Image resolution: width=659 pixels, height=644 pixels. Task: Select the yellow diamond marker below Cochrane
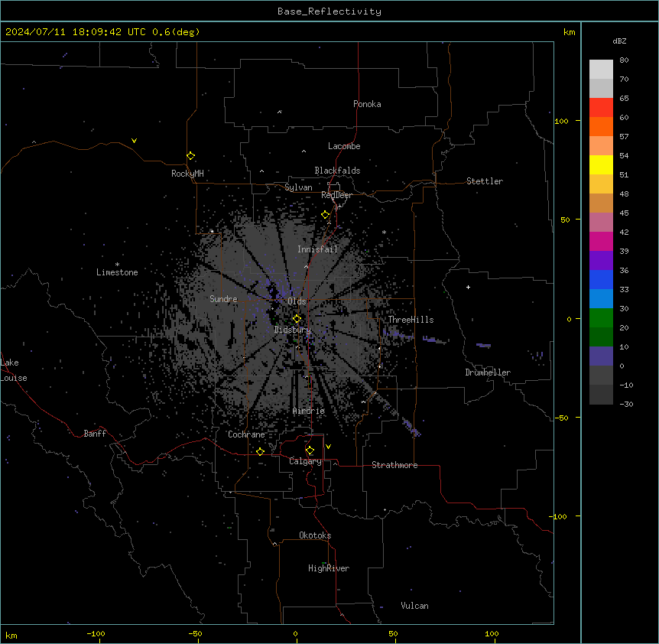pos(260,451)
